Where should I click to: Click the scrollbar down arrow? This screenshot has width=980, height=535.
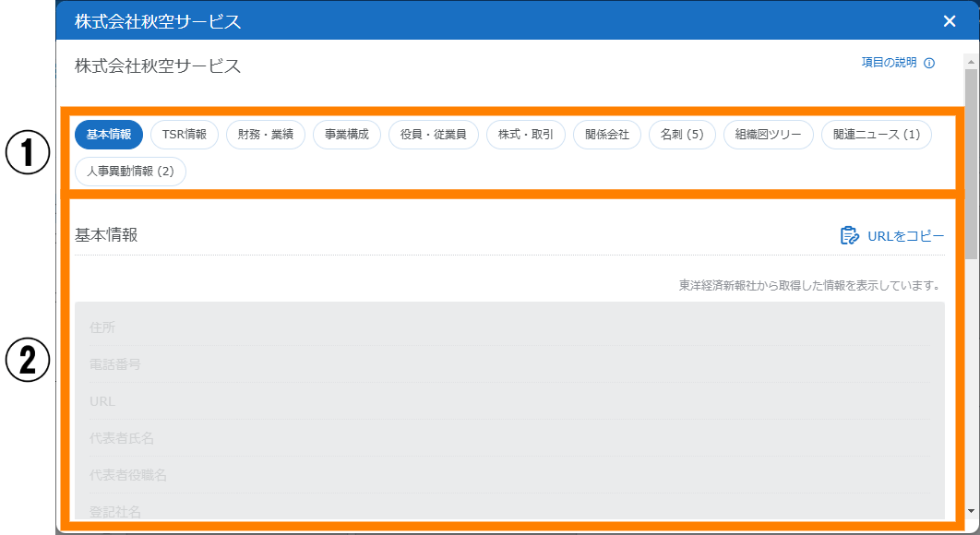click(971, 511)
